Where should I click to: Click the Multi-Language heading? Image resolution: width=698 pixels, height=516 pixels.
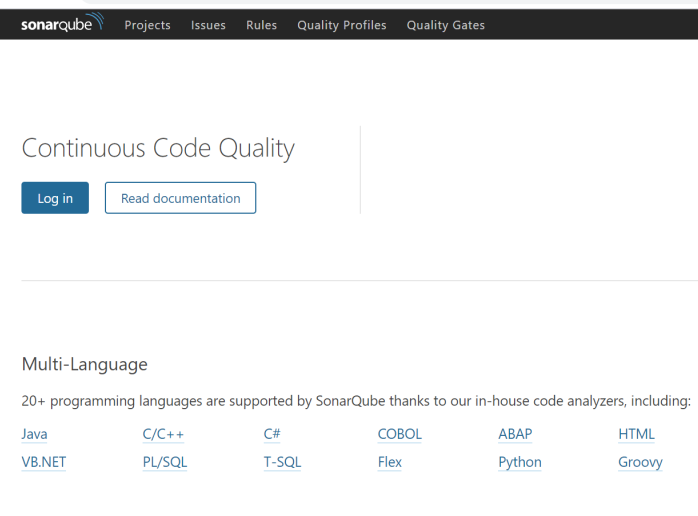pos(85,364)
